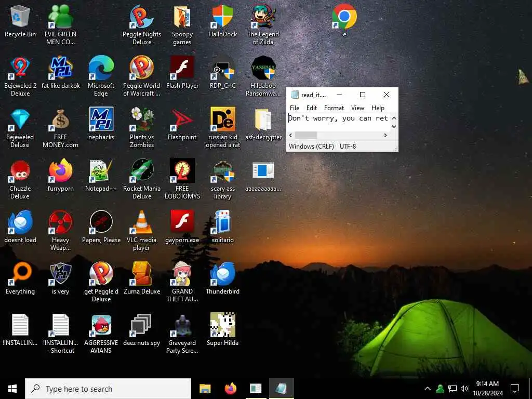The image size is (532, 399).
Task: Open the HalloDock shortcut icon
Action: [222, 21]
